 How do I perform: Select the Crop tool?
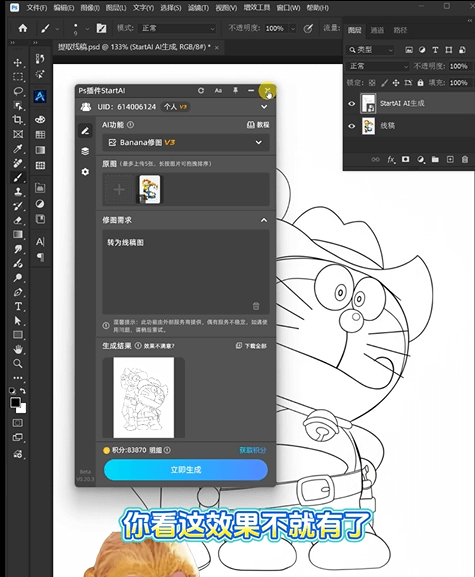18,120
